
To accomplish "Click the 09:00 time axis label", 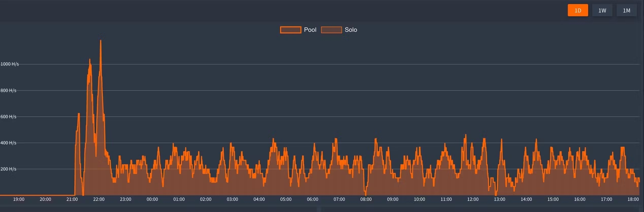I will point(393,199).
